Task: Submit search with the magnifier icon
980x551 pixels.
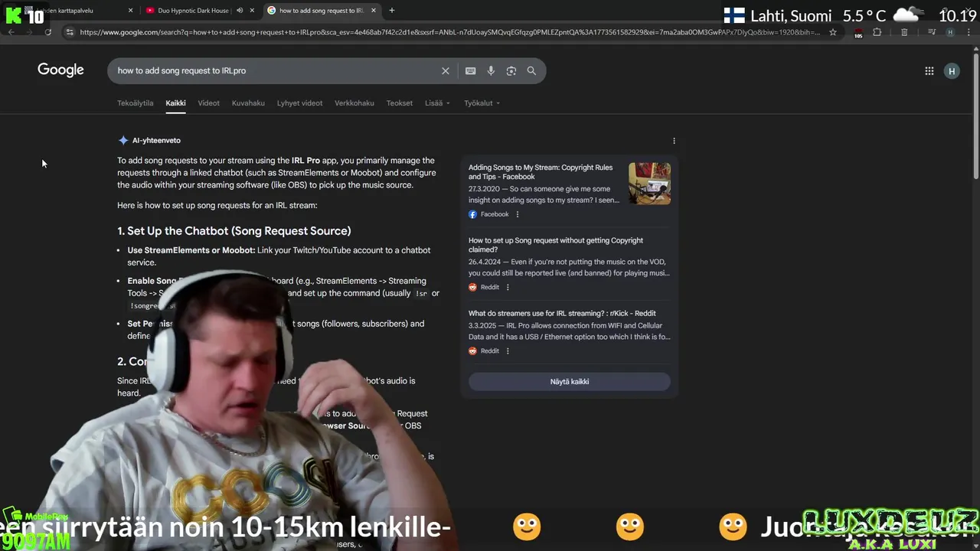Action: 531,70
